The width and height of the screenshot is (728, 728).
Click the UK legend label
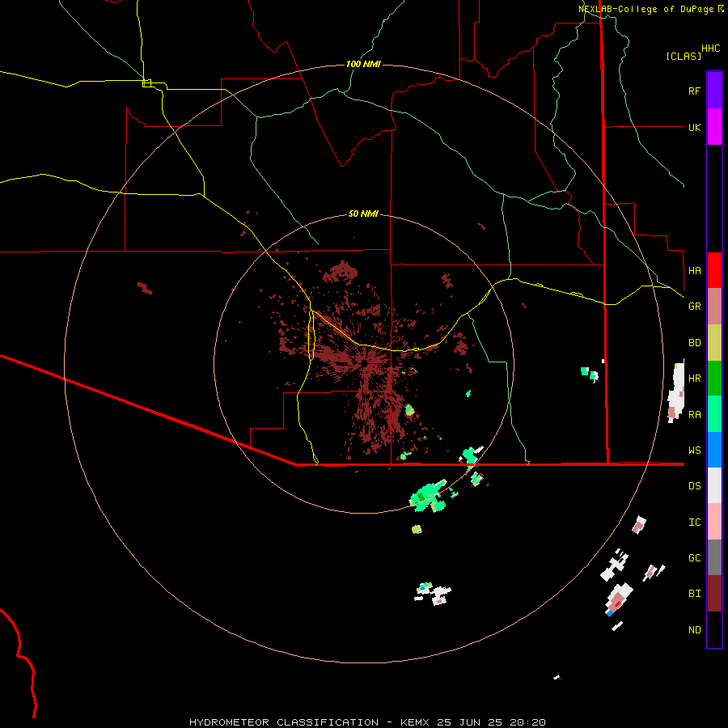695,127
